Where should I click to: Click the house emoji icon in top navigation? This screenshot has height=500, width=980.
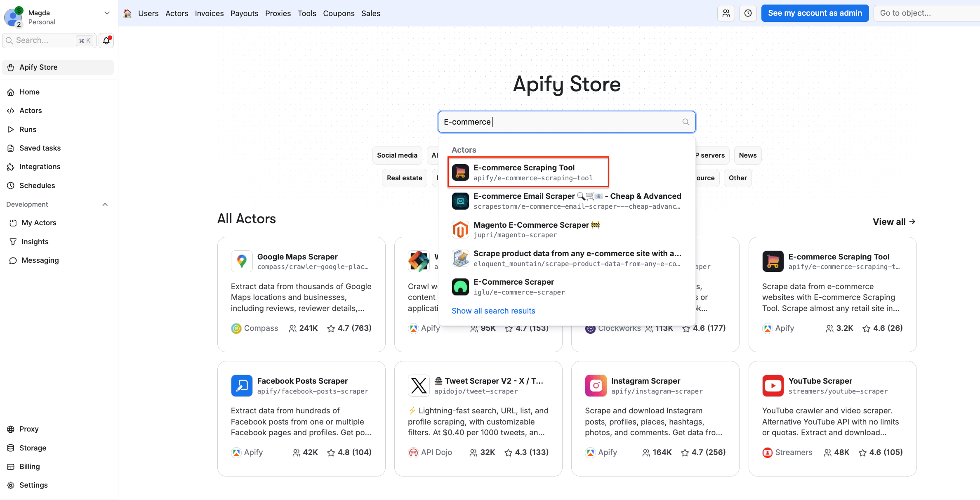[127, 13]
